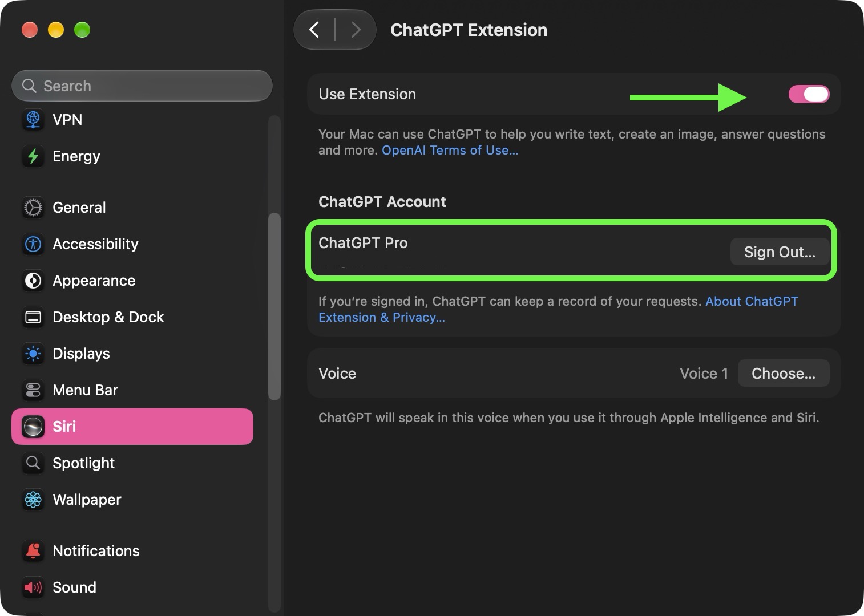
Task: Click the green zoom window button
Action: click(x=82, y=30)
